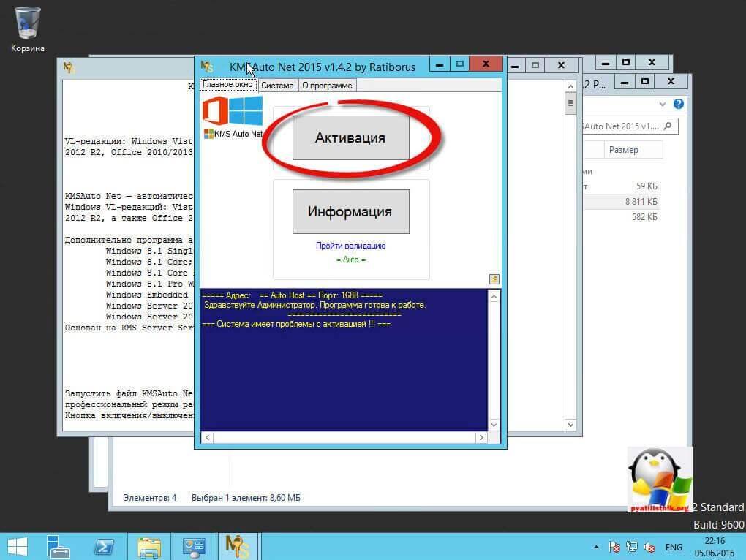
Task: Minimize the readme text window
Action: (516, 65)
